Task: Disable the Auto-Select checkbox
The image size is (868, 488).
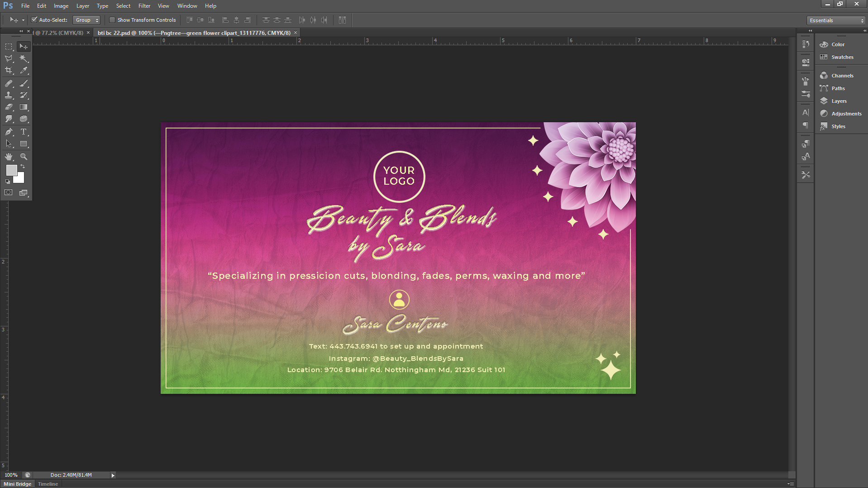Action: 34,20
